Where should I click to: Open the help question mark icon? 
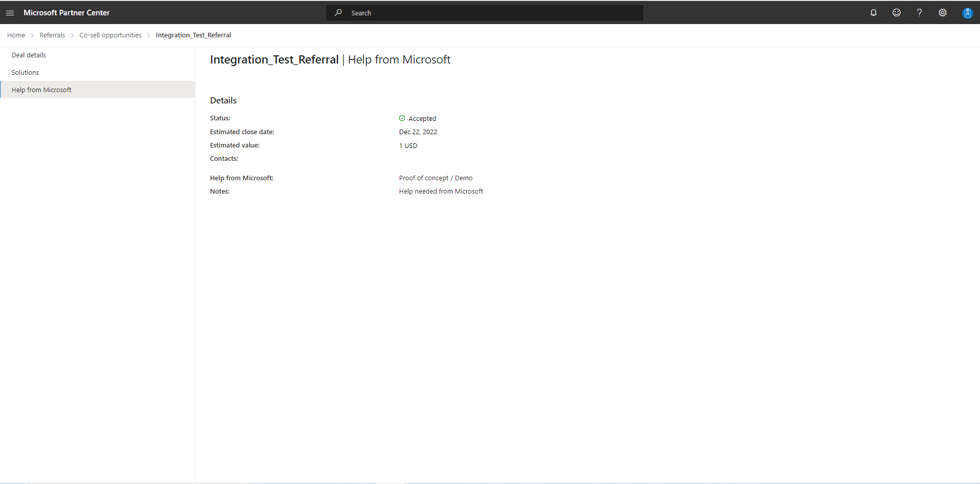point(920,13)
